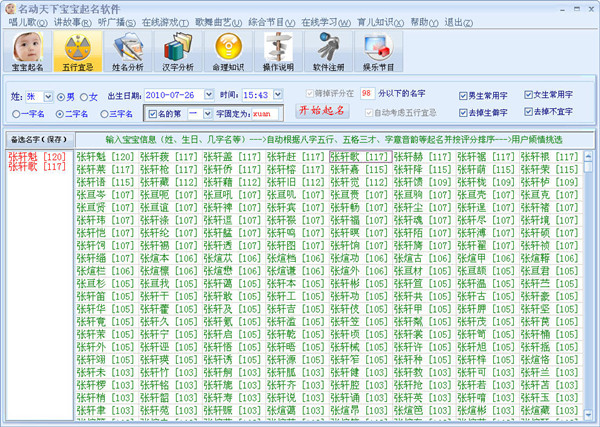Open the 姓名分析 name analysis tool
The height and width of the screenshot is (427, 600).
[128, 51]
